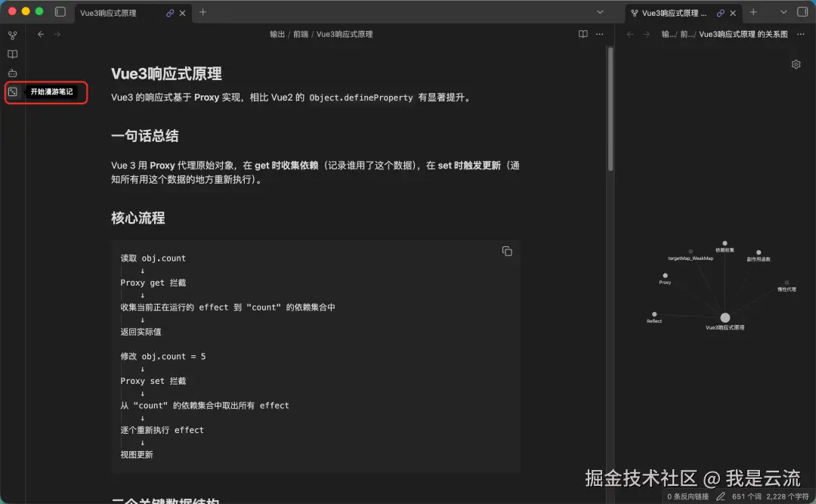Select the 副作用函数 graph node
Screen dimensions: 816x504
pyautogui.click(x=759, y=252)
